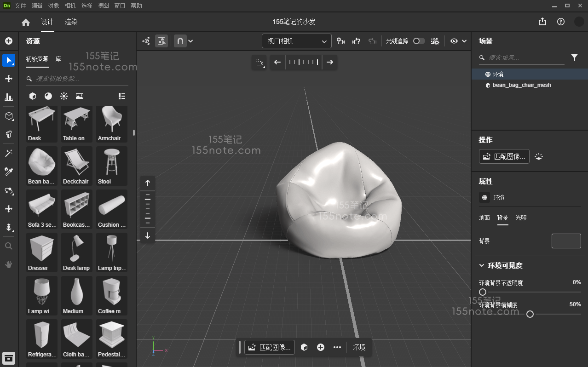Screen dimensions: 588x367
Task: Click the home icon
Action: (26, 22)
